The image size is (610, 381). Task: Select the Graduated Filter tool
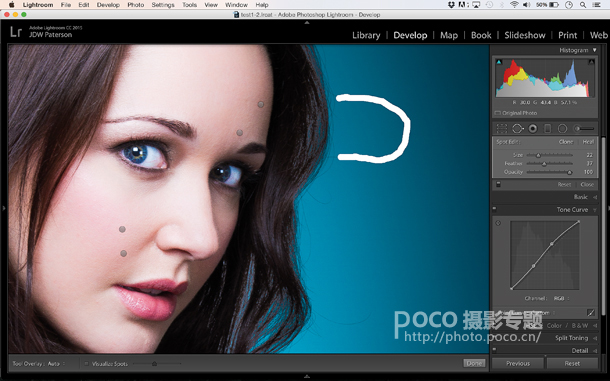[x=547, y=128]
